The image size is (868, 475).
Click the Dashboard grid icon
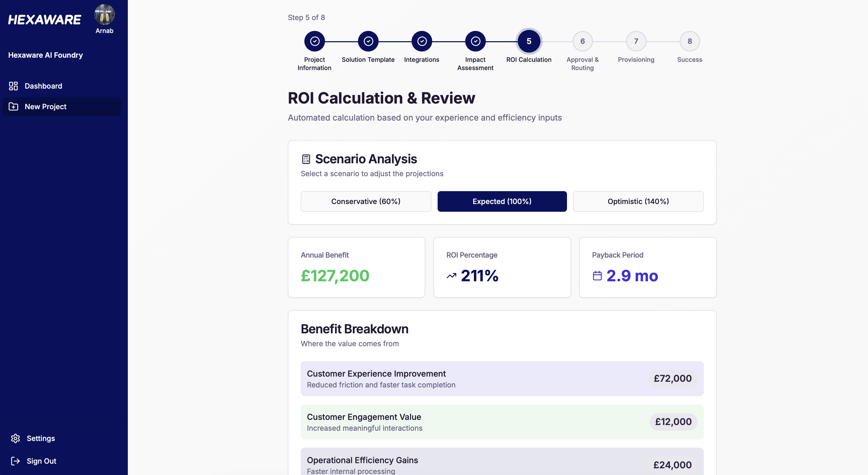[13, 86]
